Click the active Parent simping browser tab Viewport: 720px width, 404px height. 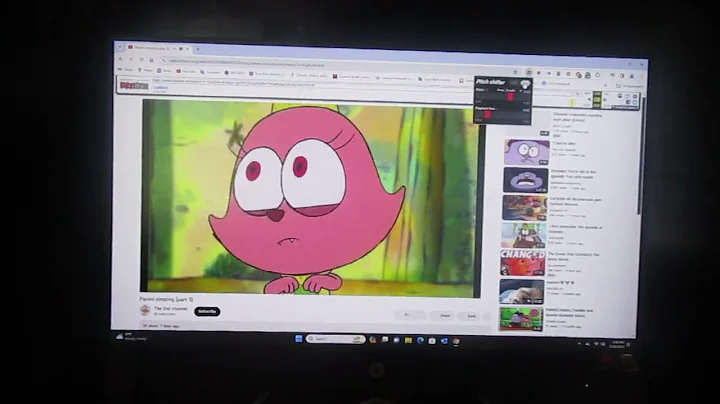coord(158,48)
